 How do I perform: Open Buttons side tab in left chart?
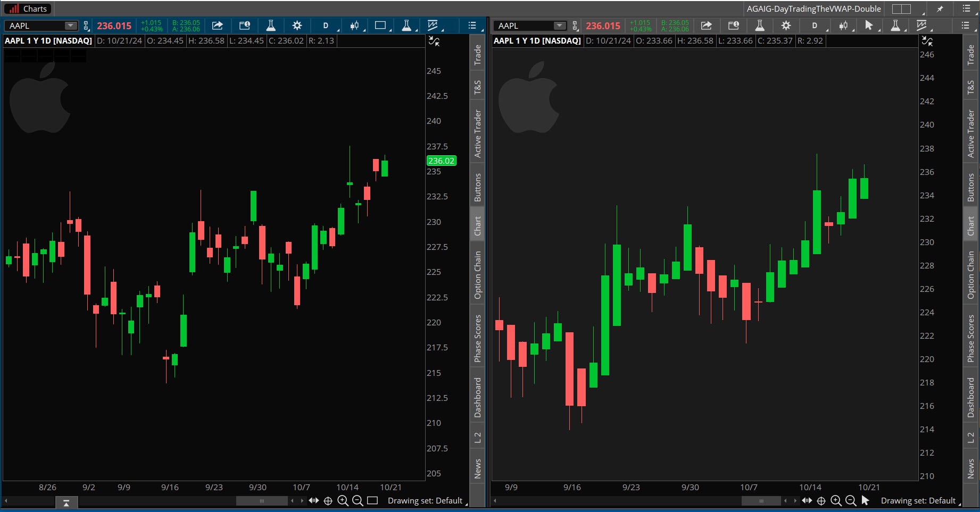coord(477,187)
